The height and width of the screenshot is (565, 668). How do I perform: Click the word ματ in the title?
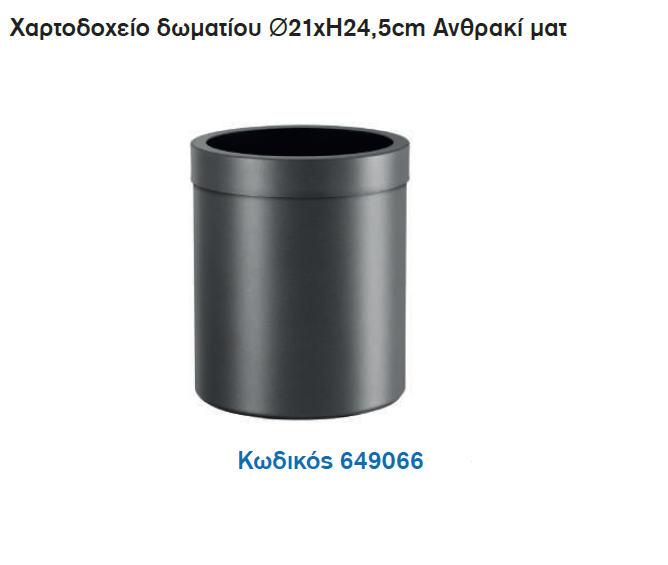[549, 30]
